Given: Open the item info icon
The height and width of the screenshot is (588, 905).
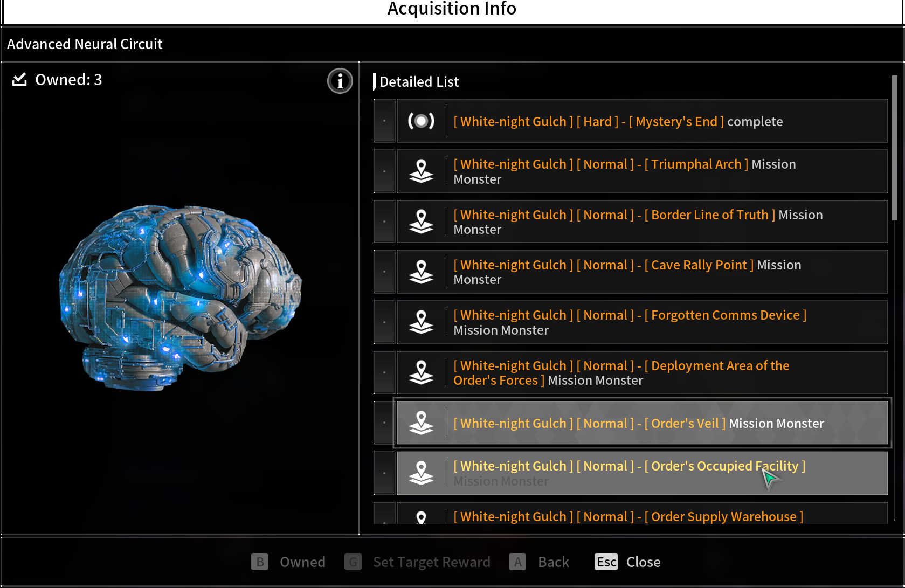Looking at the screenshot, I should 340,81.
